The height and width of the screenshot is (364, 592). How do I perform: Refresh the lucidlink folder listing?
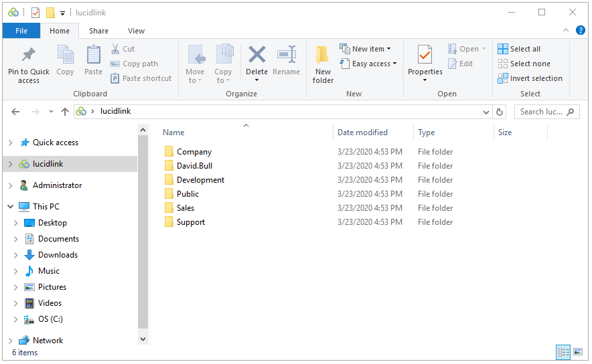[499, 112]
